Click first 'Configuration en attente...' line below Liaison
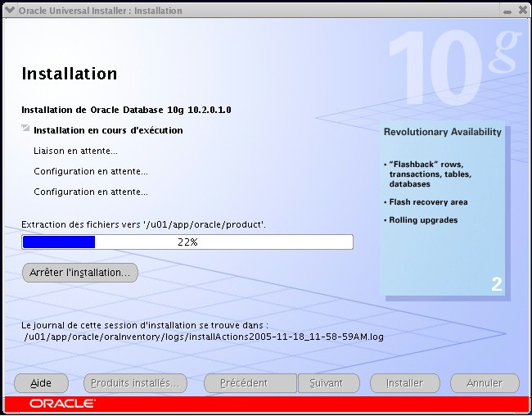Image resolution: width=532 pixels, height=416 pixels. point(91,171)
